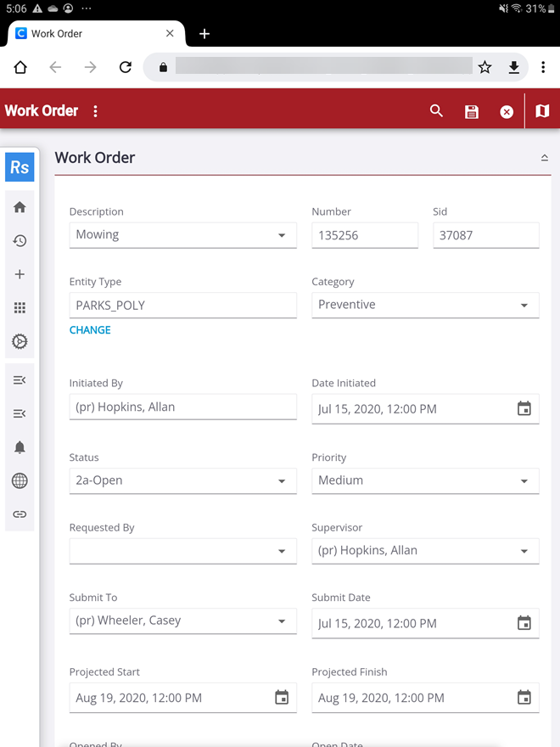This screenshot has height=747, width=560.
Task: Open the map view icon
Action: coord(542,111)
